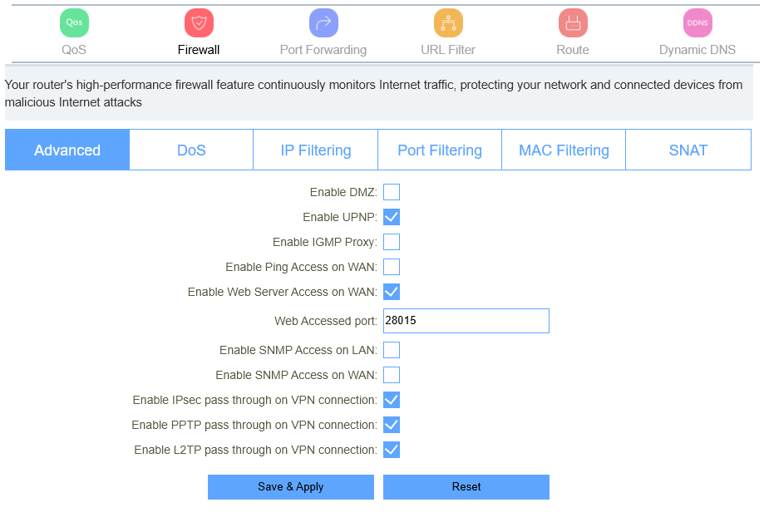Select the URL Filter icon
764x532 pixels.
click(448, 23)
